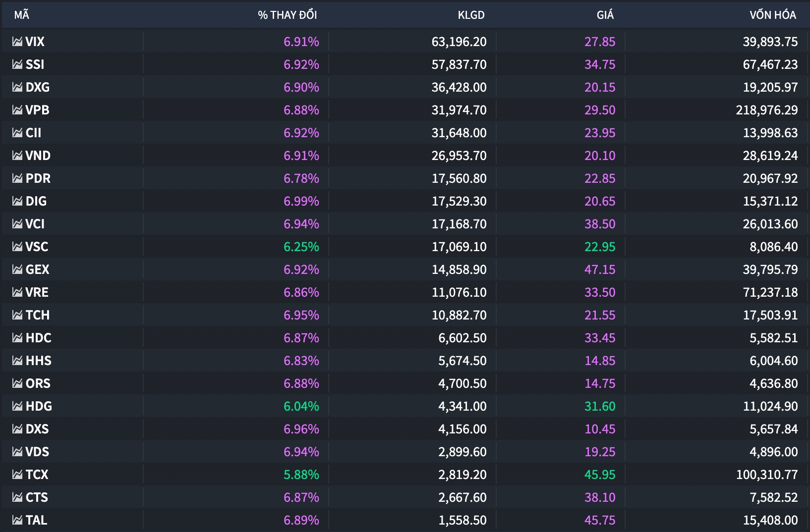Select the VND ticker symbol
Screen dimensions: 810x532
(38, 156)
